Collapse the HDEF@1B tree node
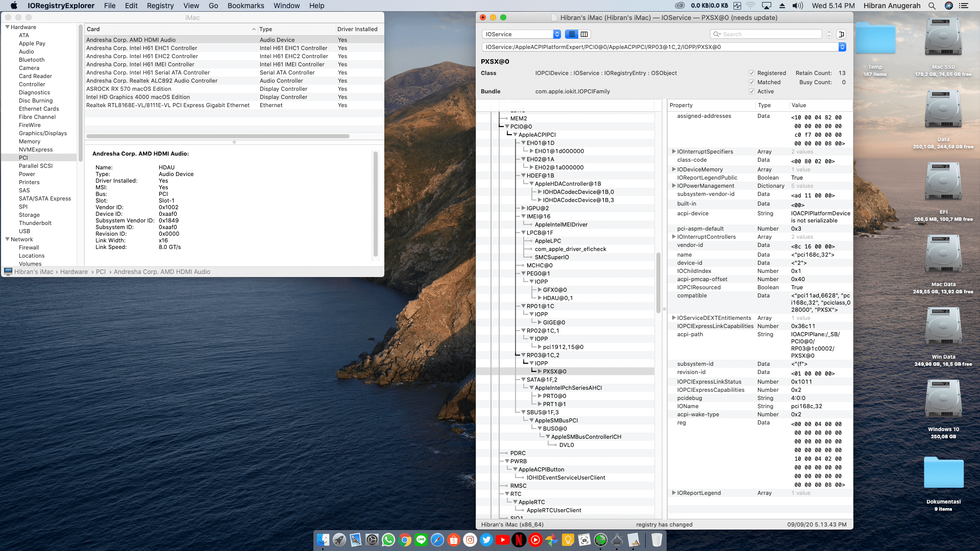 523,176
